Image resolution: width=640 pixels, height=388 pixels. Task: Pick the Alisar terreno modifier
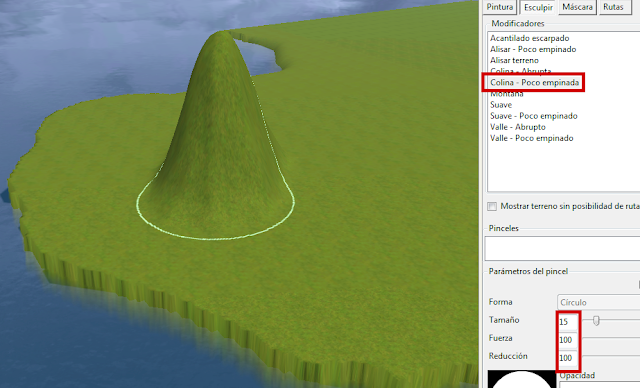point(514,60)
